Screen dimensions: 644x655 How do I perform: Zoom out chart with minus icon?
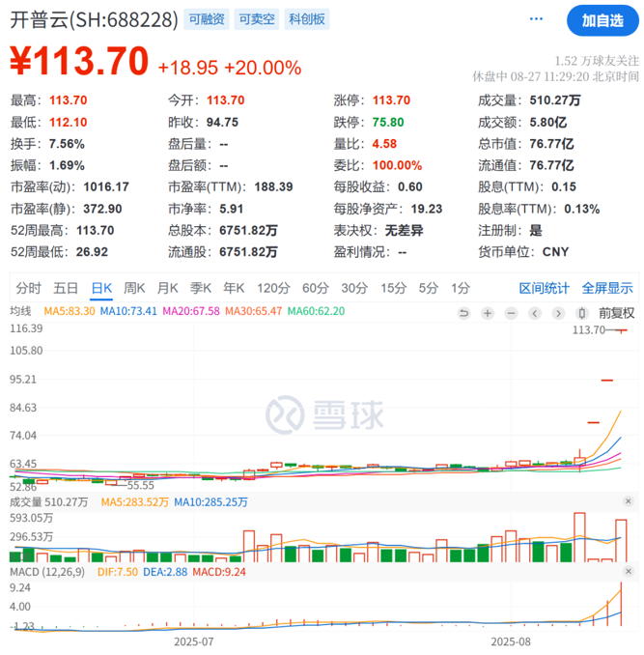point(511,313)
